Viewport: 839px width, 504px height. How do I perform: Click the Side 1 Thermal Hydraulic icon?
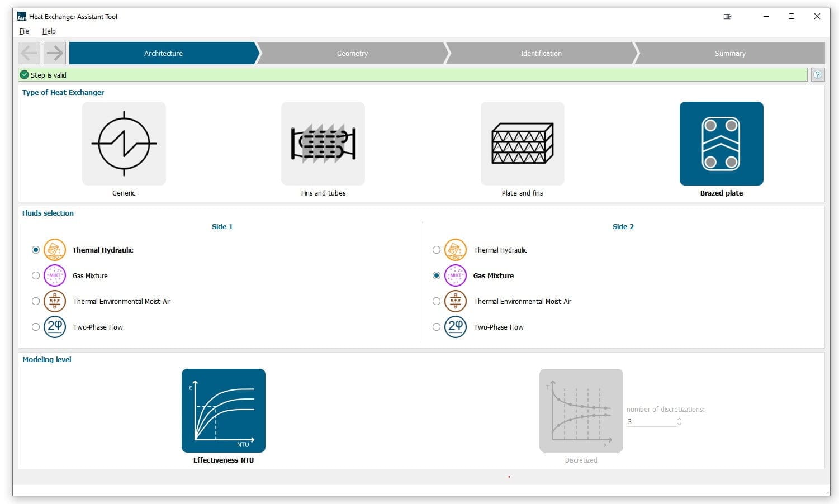55,250
